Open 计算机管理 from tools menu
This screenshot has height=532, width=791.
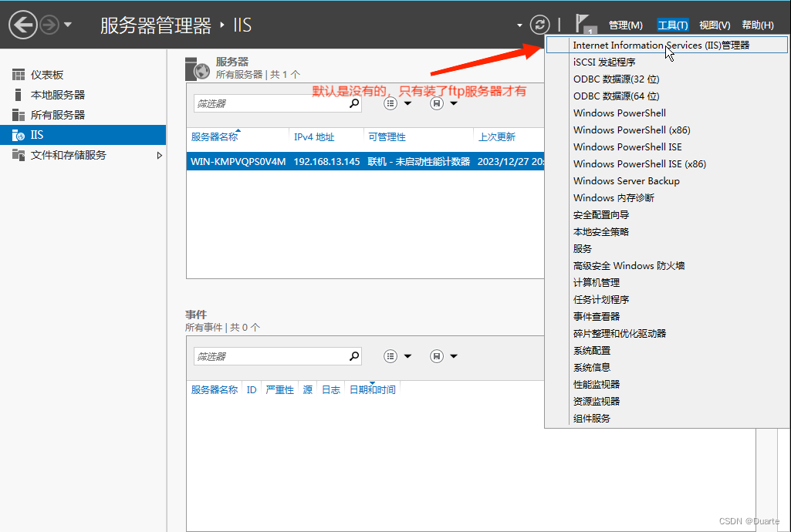tap(667, 283)
